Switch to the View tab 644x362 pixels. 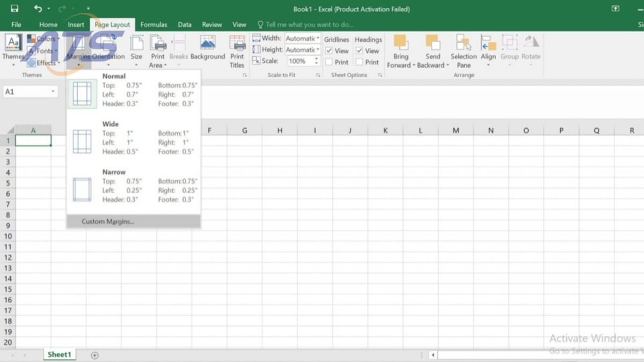point(239,25)
